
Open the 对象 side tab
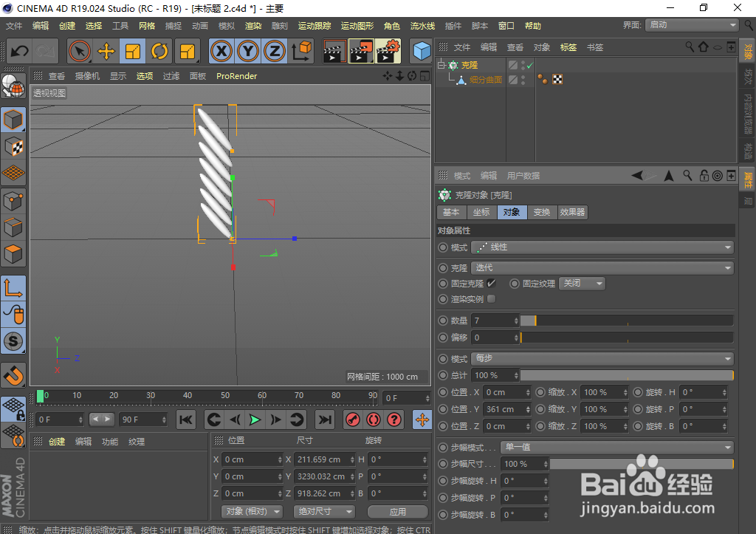(747, 51)
